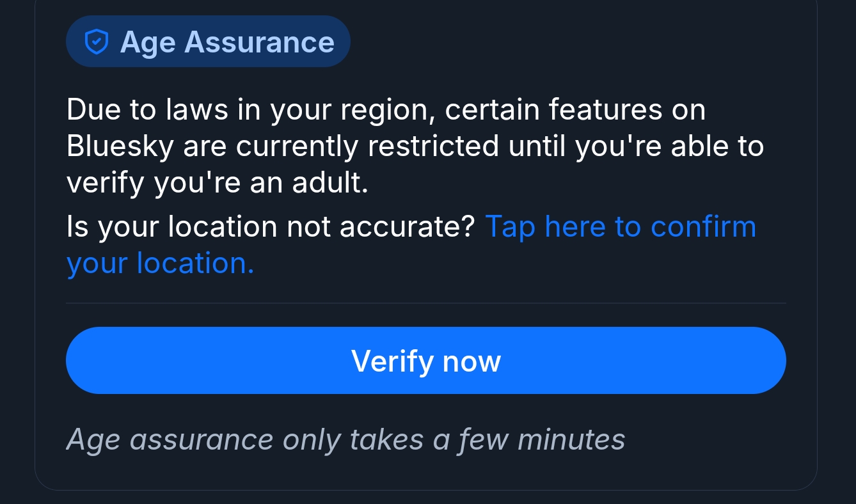
Task: Click the word "now" on the Verify button
Action: pyautogui.click(x=472, y=361)
